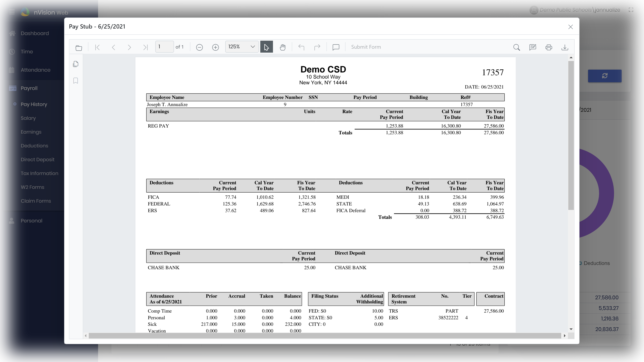This screenshot has height=362, width=644.
Task: Open the search magnifier in viewer toolbar
Action: (516, 47)
